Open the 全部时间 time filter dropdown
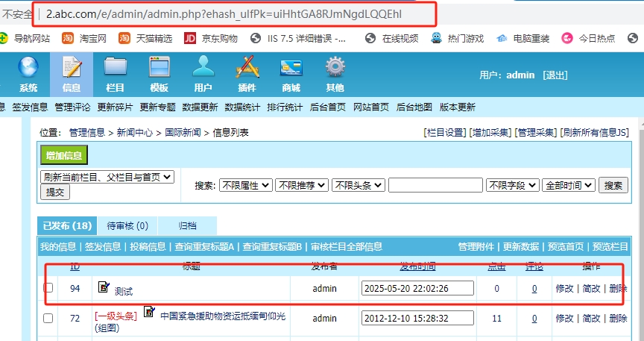The height and width of the screenshot is (341, 644). coord(569,185)
